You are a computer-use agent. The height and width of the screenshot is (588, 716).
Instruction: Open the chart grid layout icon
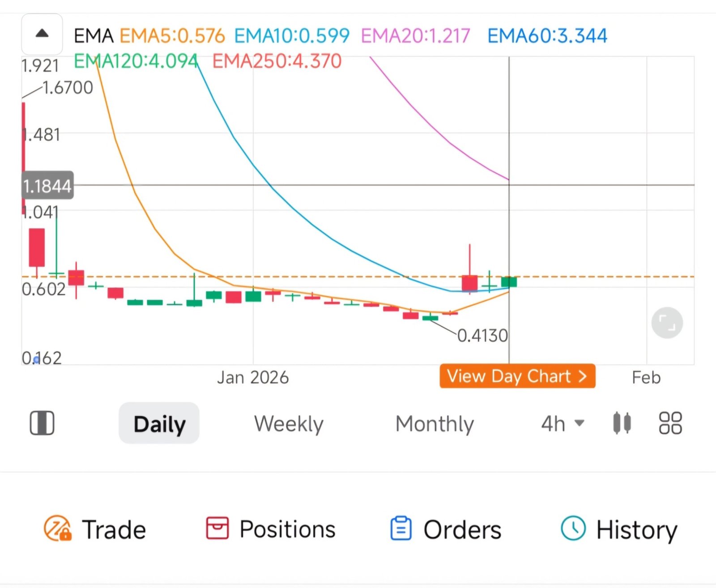[669, 423]
